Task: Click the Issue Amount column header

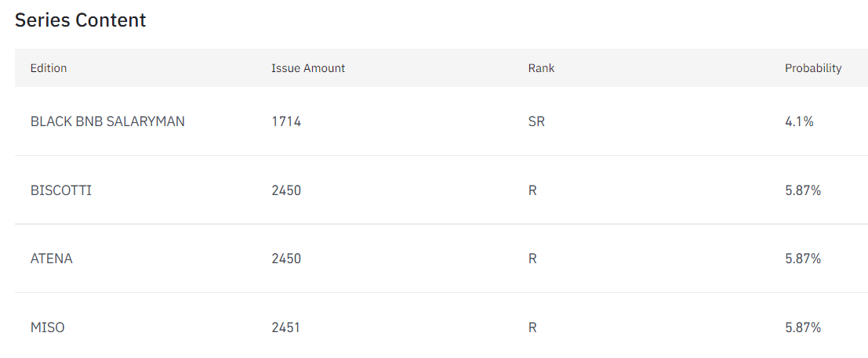Action: pos(308,68)
